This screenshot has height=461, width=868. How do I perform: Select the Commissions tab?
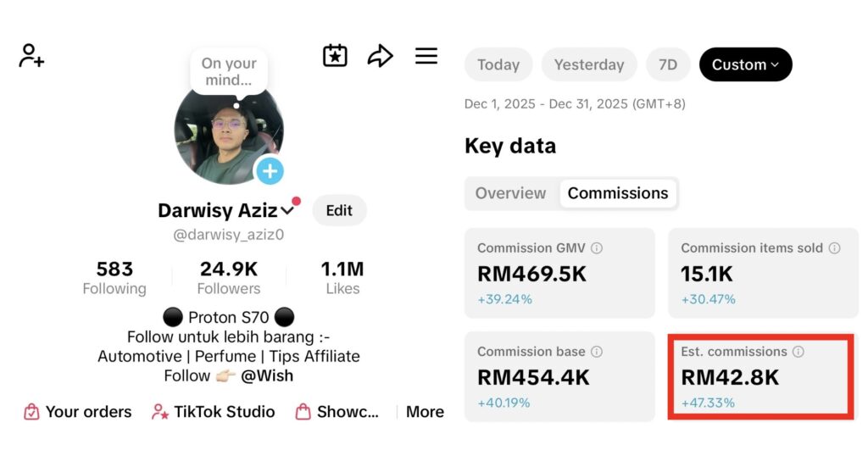[618, 193]
